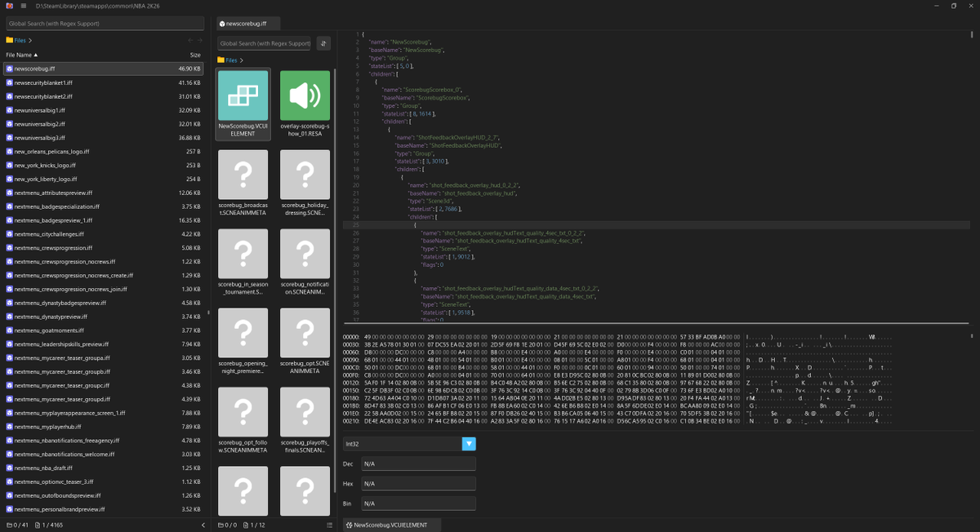This screenshot has height=532, width=980.
Task: Select nextmenu_goatmoments.iff file
Action: pyautogui.click(x=105, y=330)
